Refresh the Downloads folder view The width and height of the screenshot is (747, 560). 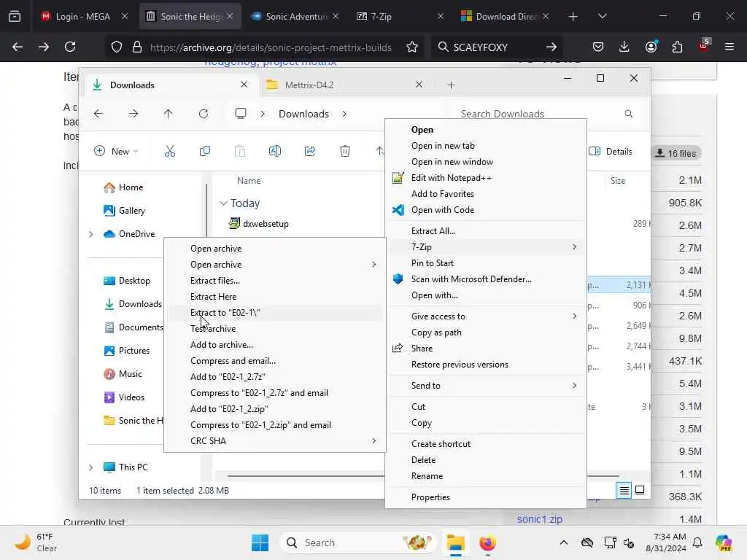tap(204, 114)
